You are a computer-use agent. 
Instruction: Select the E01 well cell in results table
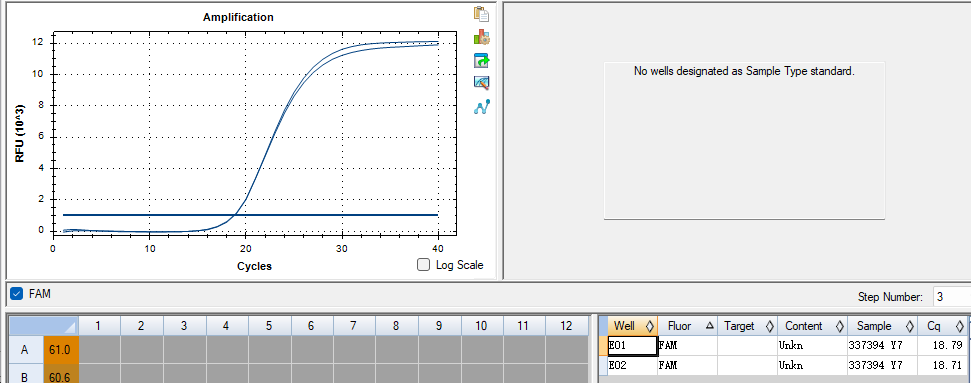click(x=632, y=346)
